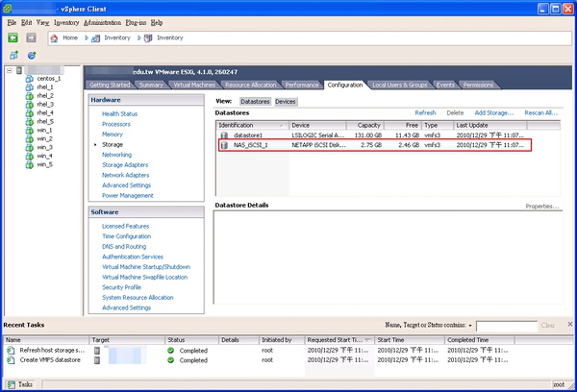
Task: Click the grey Forward navigation arrow
Action: (32, 37)
